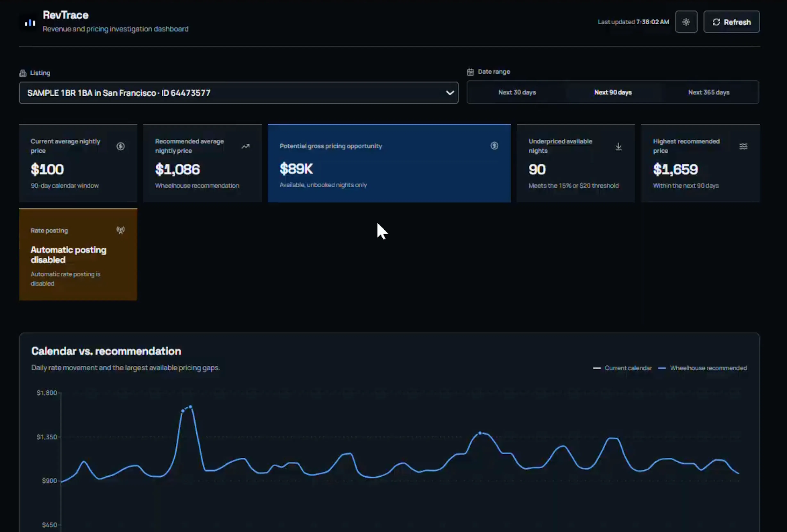
Task: Click waves icon on Highest recommended price card
Action: pos(743,146)
